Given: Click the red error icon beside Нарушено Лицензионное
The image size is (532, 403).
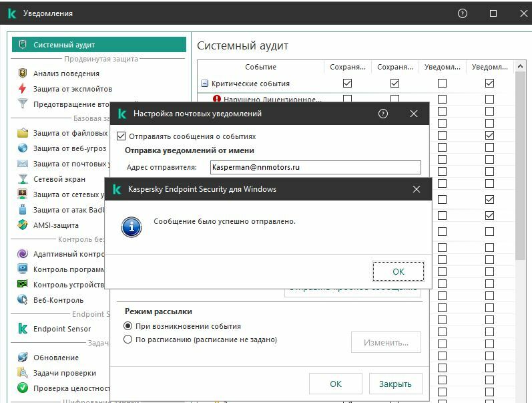Looking at the screenshot, I should click(x=217, y=99).
